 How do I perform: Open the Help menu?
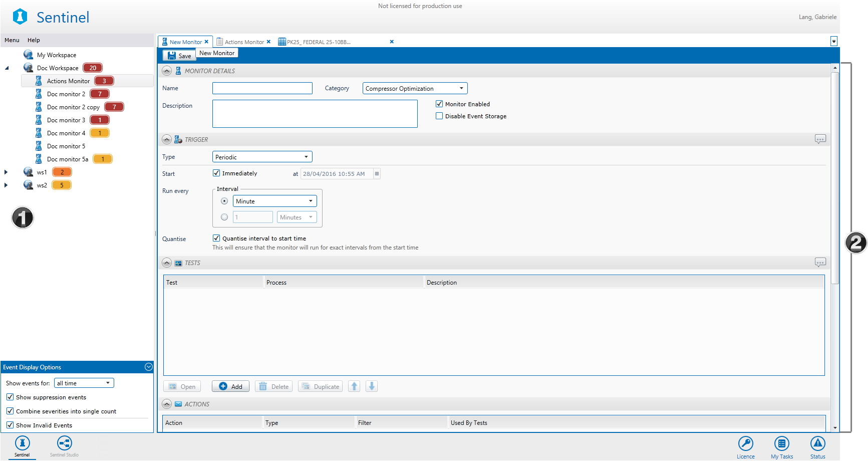point(34,40)
